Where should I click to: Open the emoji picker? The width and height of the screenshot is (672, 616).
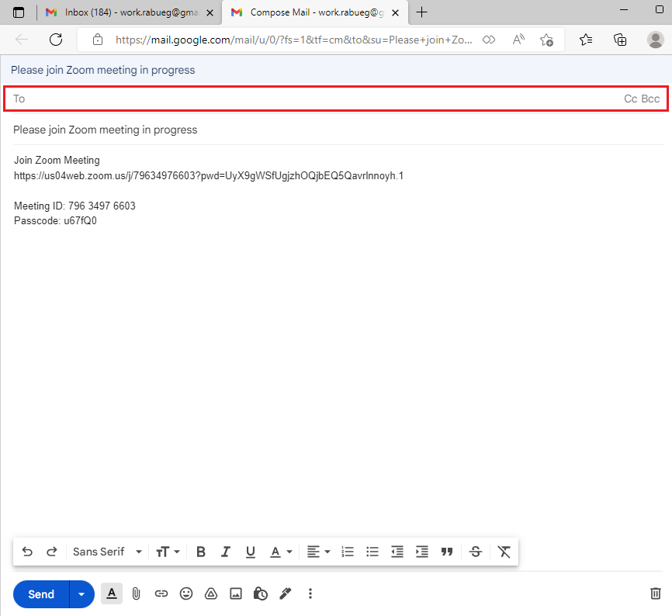tap(186, 594)
